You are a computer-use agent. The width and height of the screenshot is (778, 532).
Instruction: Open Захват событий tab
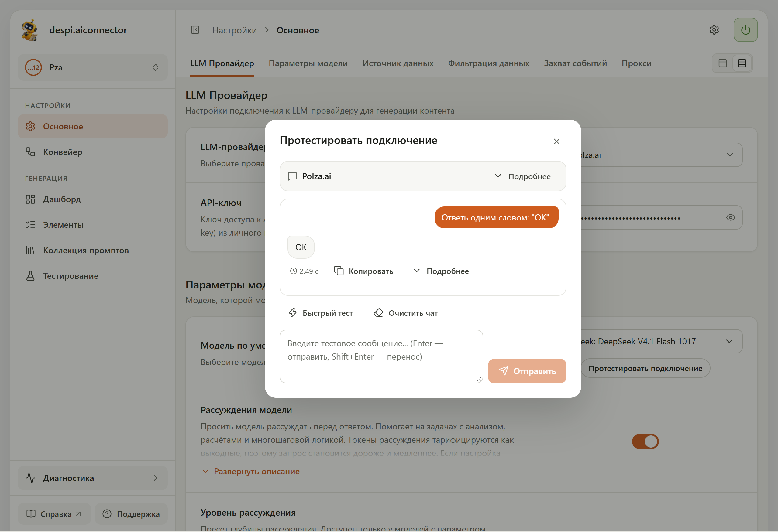[575, 63]
